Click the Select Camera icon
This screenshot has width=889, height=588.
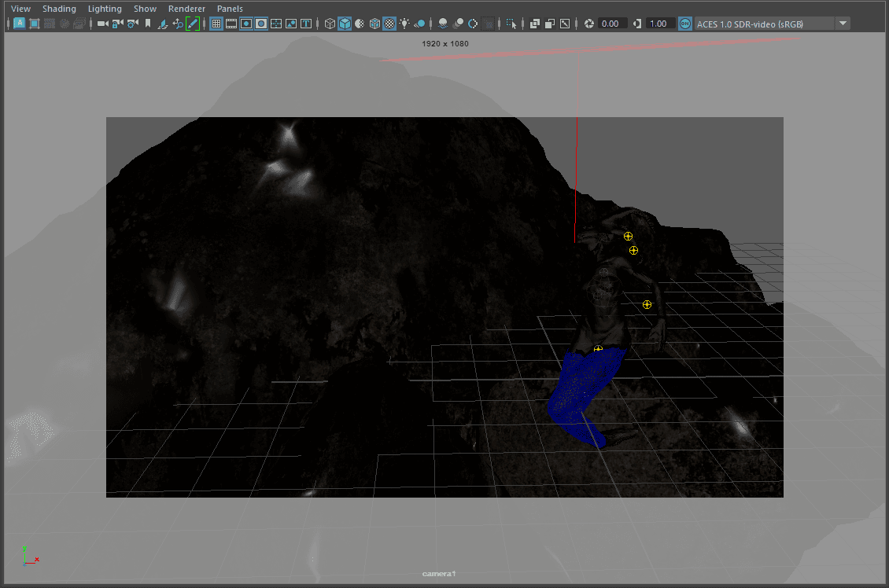pos(102,24)
